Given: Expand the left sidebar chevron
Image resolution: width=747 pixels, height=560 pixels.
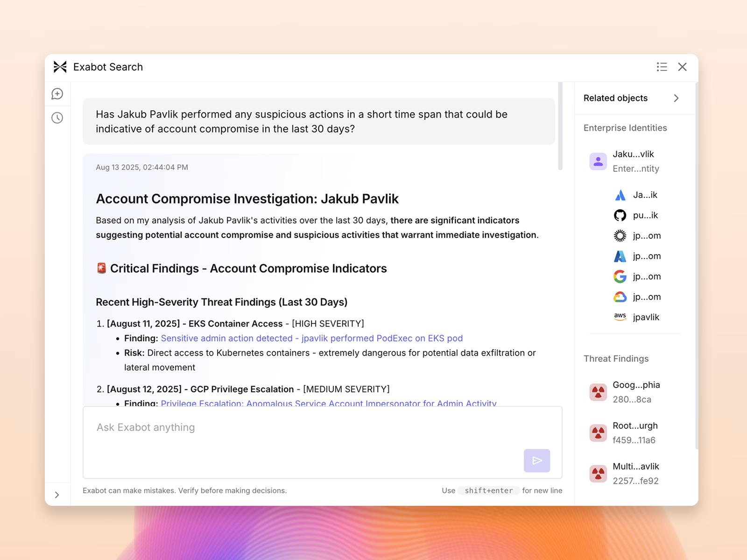Looking at the screenshot, I should coord(57,495).
